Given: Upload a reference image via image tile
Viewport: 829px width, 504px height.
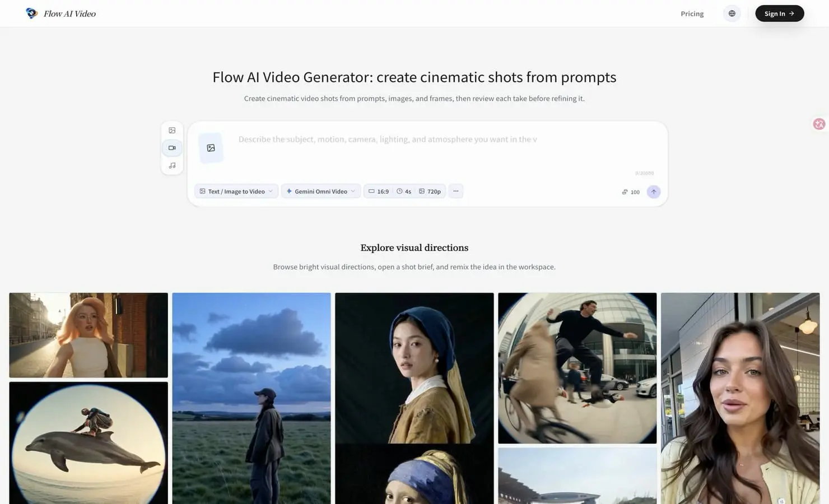Looking at the screenshot, I should (211, 148).
